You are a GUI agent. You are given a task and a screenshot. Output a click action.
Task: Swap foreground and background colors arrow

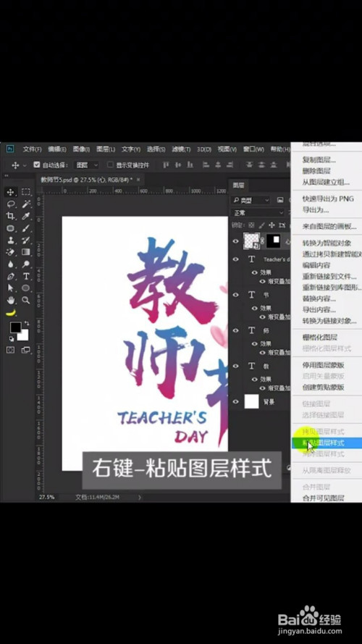27,323
